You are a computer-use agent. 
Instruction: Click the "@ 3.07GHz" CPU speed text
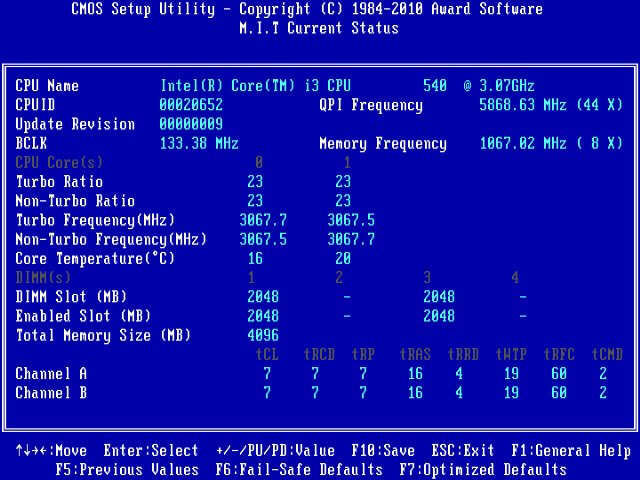click(499, 86)
